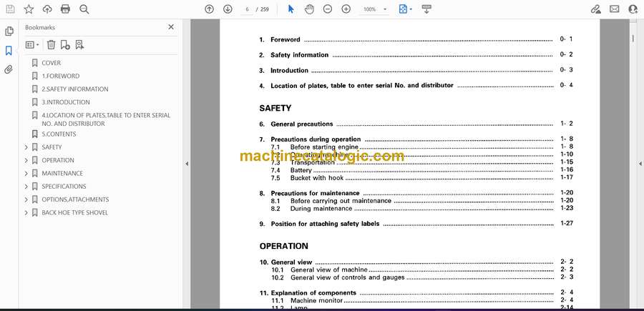
Task: Expand the right tools pane arrow
Action: point(640,164)
